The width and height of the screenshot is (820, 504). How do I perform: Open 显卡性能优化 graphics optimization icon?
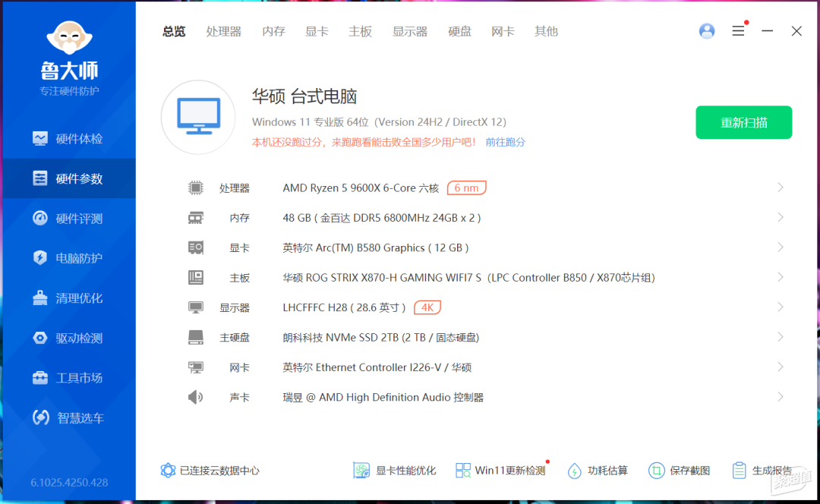361,471
